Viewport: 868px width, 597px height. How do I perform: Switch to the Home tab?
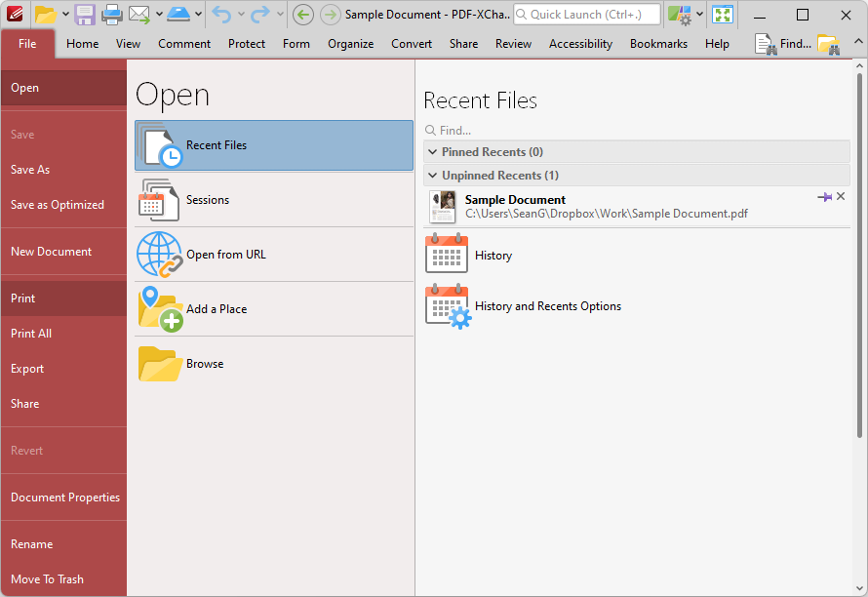83,44
